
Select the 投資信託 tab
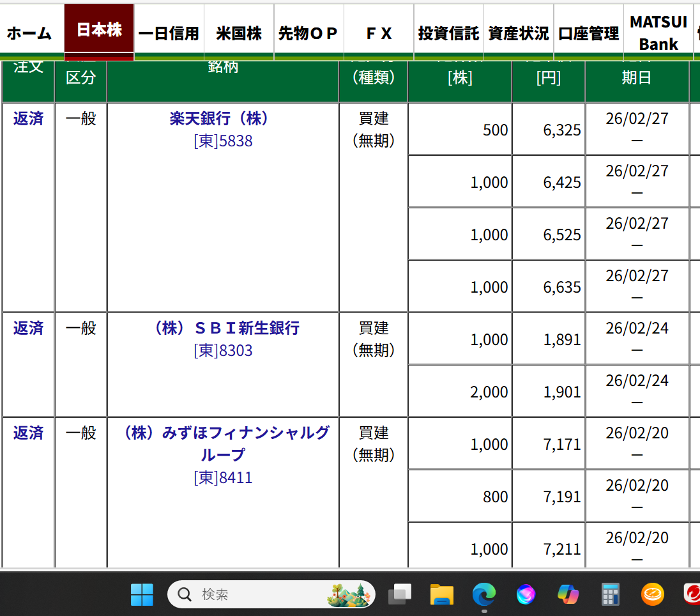point(448,33)
